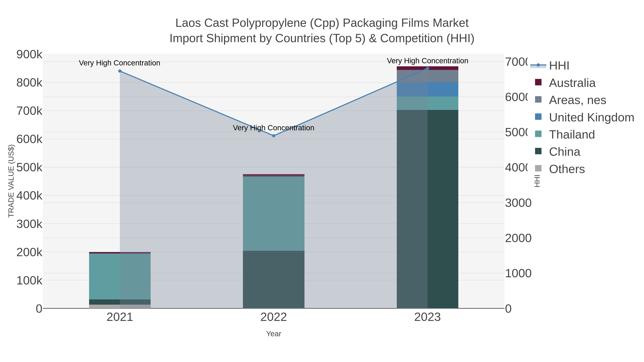This screenshot has height=362, width=644.
Task: Click the Australia segment atop 2022 bar
Action: pyautogui.click(x=274, y=175)
